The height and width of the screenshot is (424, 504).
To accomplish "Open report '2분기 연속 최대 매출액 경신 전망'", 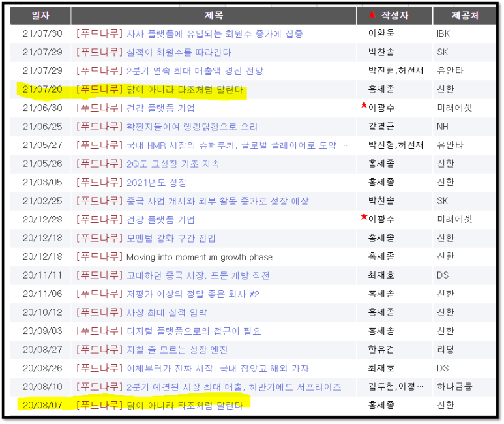I will click(195, 70).
